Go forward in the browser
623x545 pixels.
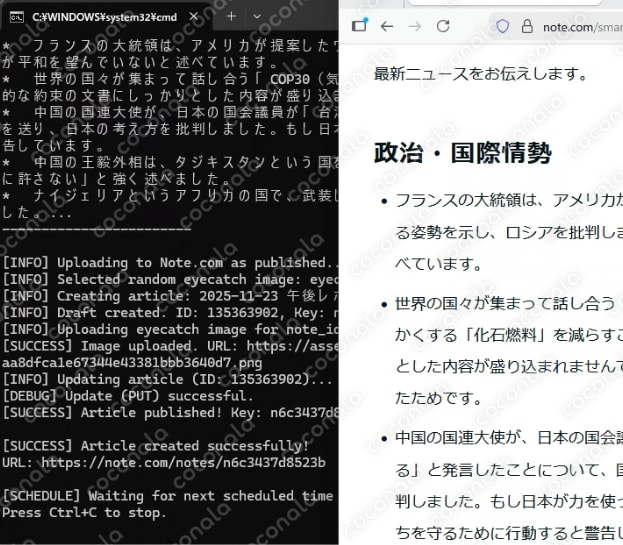(415, 27)
